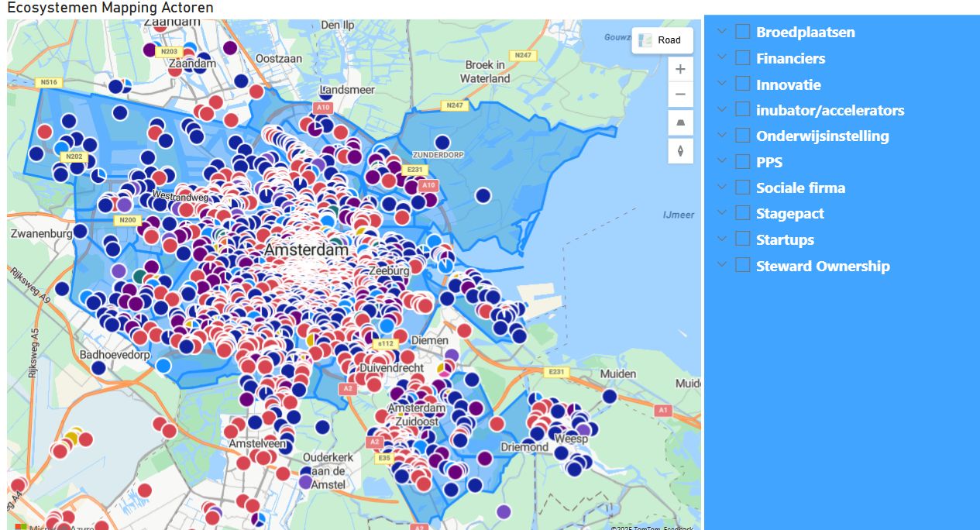Zoom out of the map

point(680,95)
